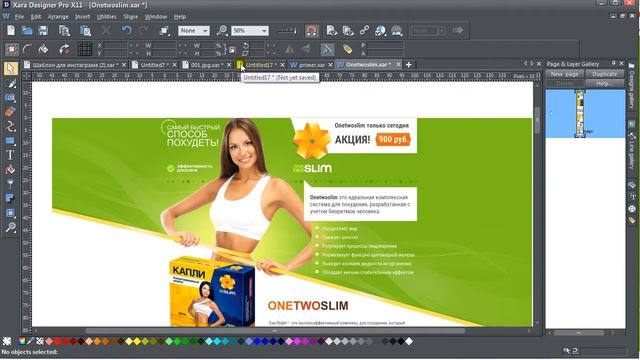The height and width of the screenshot is (360, 640).
Task: Create a new document from the toolbar
Action: [11, 31]
